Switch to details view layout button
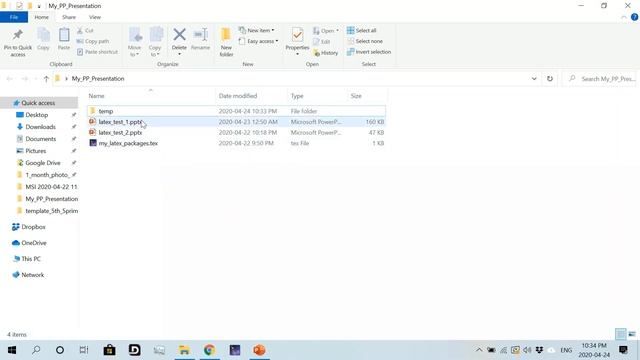Image resolution: width=640 pixels, height=360 pixels. pyautogui.click(x=620, y=334)
